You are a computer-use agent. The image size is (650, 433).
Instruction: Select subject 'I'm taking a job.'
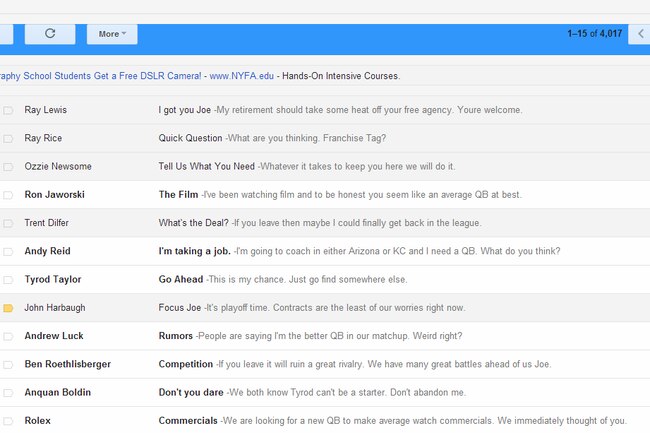point(194,251)
